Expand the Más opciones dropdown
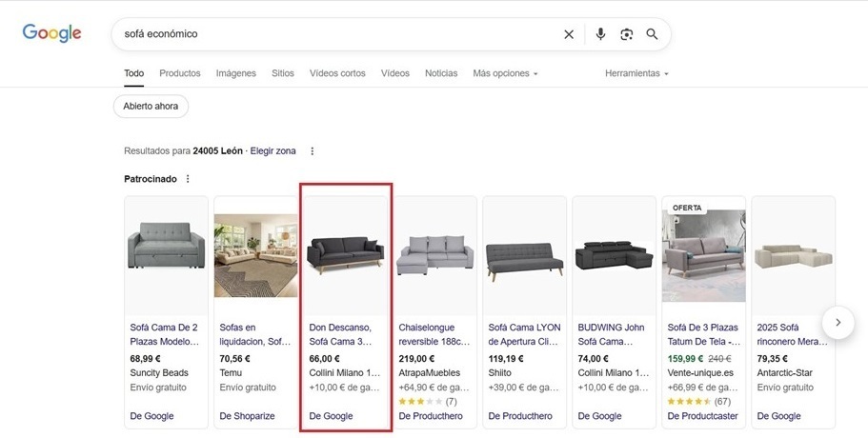This screenshot has width=868, height=438. 505,73
